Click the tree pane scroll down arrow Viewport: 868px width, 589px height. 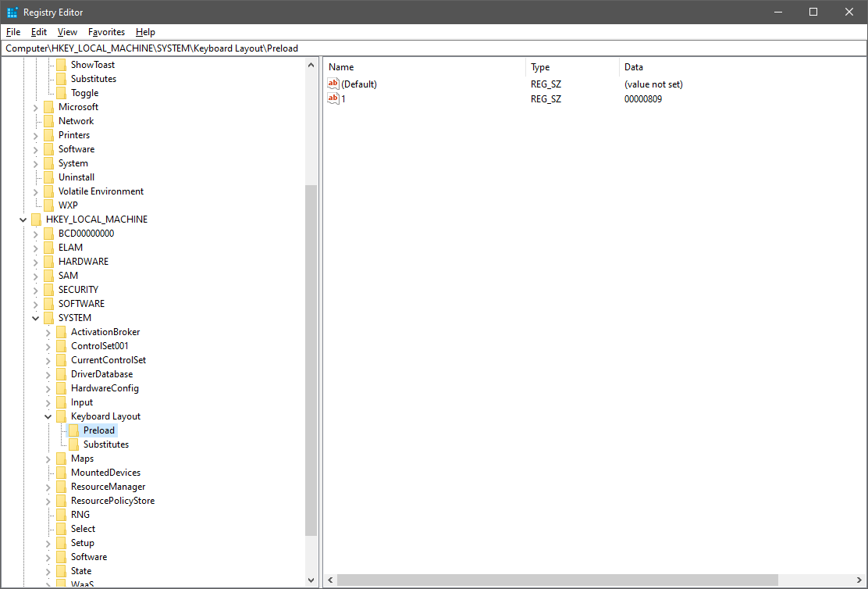coord(311,580)
